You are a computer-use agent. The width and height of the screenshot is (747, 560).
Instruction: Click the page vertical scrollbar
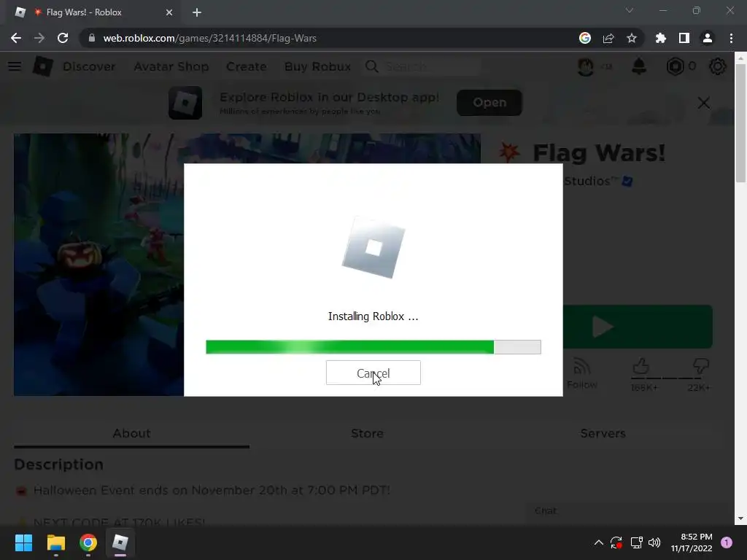(x=740, y=124)
